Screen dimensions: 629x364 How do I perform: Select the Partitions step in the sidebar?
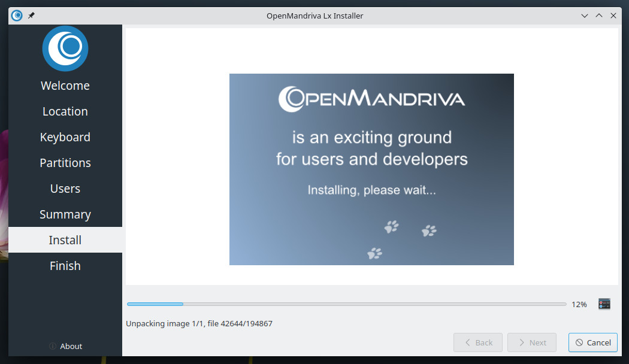pyautogui.click(x=65, y=163)
